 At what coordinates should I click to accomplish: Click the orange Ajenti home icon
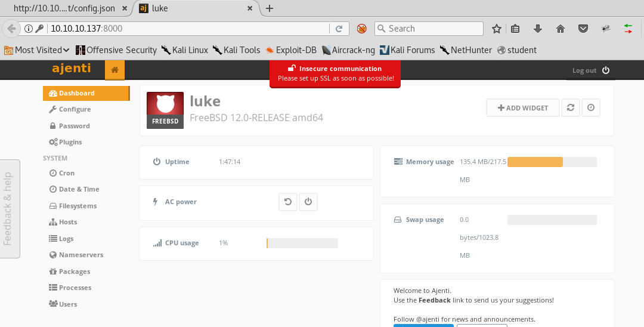coord(114,70)
